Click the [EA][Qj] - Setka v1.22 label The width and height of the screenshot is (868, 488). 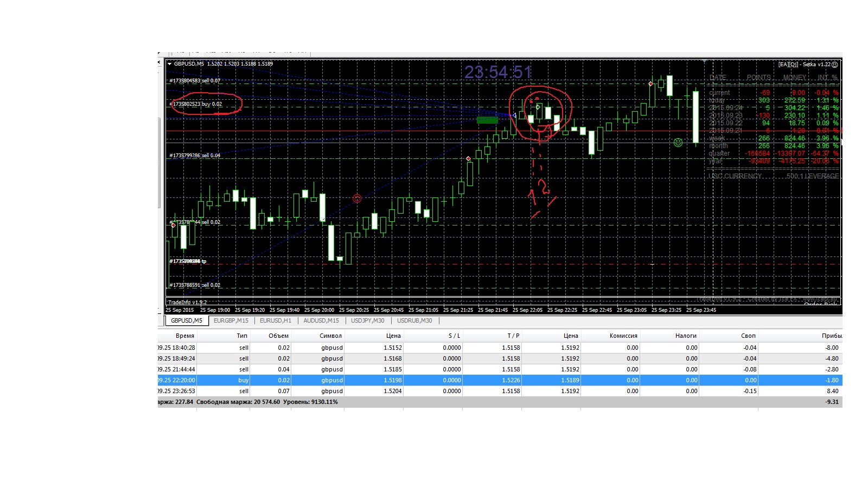[x=804, y=65]
